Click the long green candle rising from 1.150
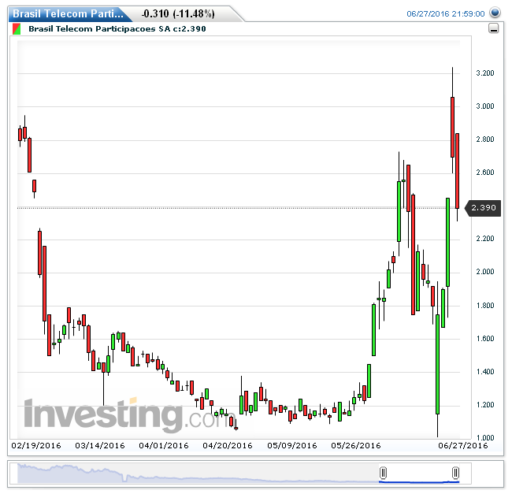Viewport: 512px width, 494px height. [x=438, y=364]
